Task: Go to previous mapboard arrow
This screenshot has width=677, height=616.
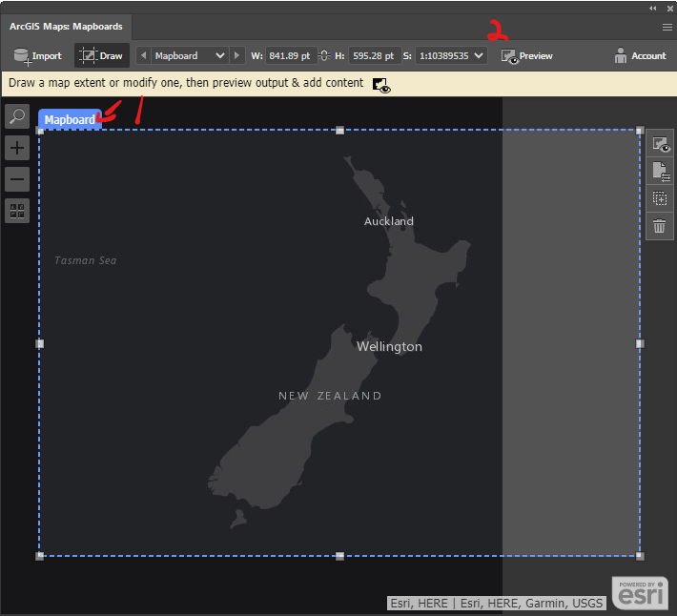Action: pyautogui.click(x=144, y=55)
